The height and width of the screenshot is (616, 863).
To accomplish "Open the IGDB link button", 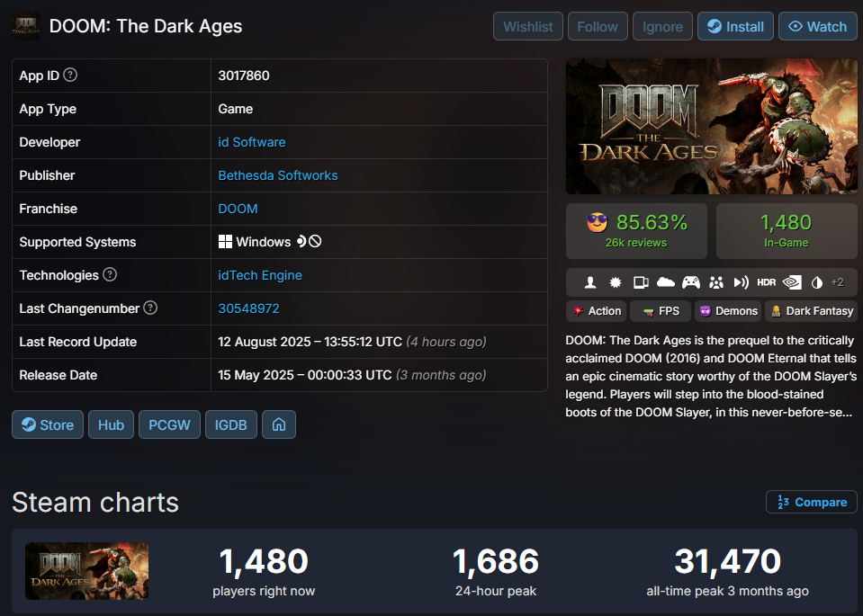I will point(231,424).
